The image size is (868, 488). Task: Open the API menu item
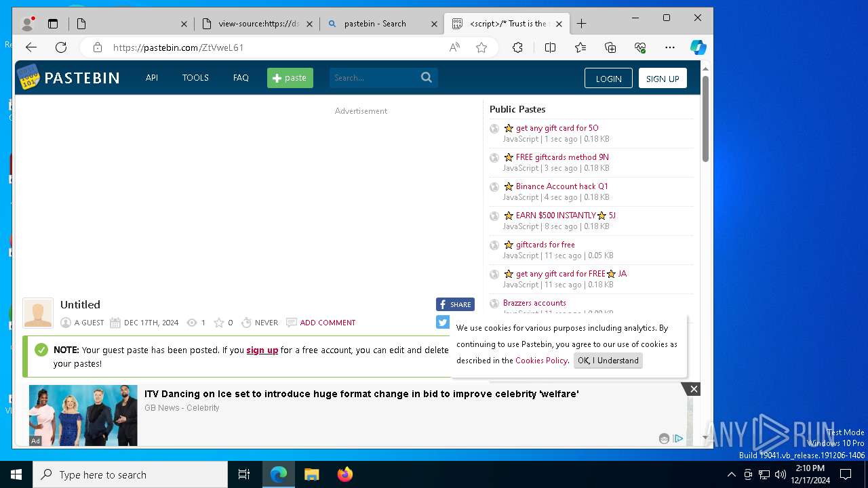tap(152, 77)
